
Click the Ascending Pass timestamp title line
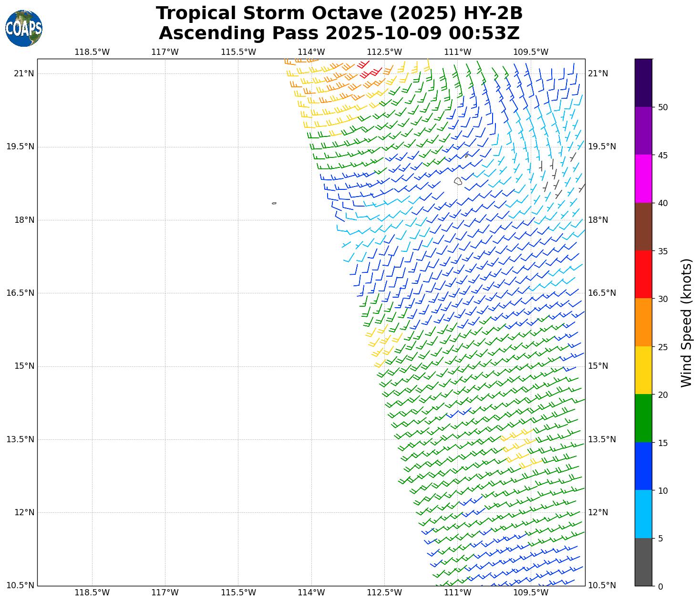pos(339,33)
